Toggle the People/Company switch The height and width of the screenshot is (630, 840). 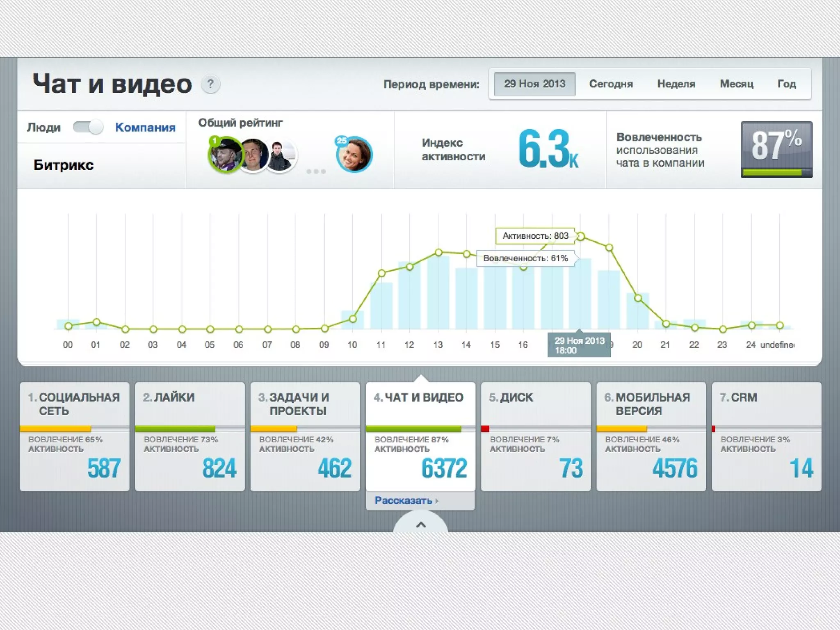coord(88,127)
